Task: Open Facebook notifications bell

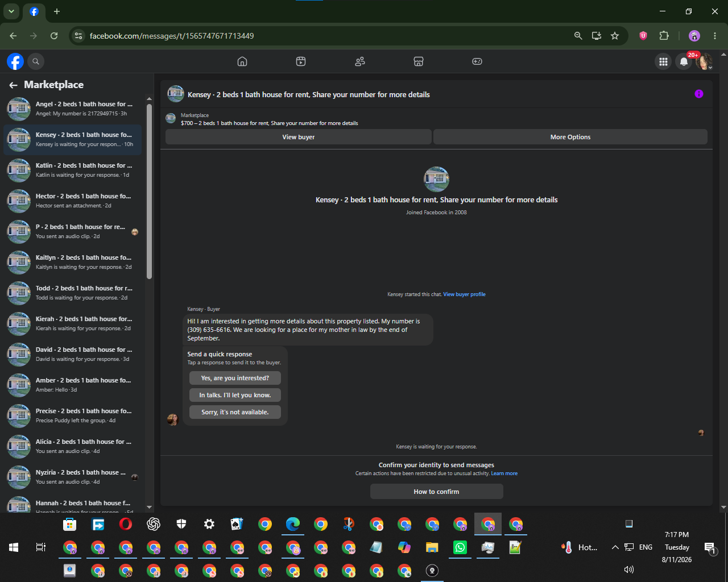Action: 684,61
